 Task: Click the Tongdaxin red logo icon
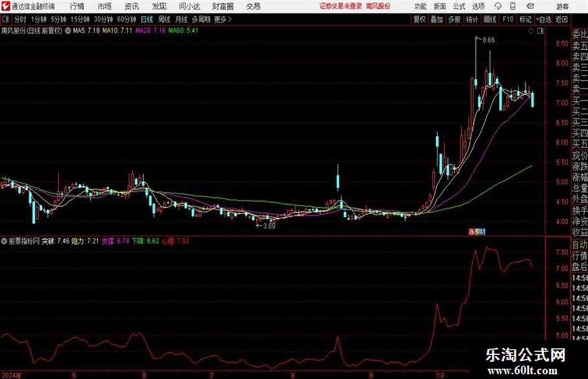[x=5, y=6]
